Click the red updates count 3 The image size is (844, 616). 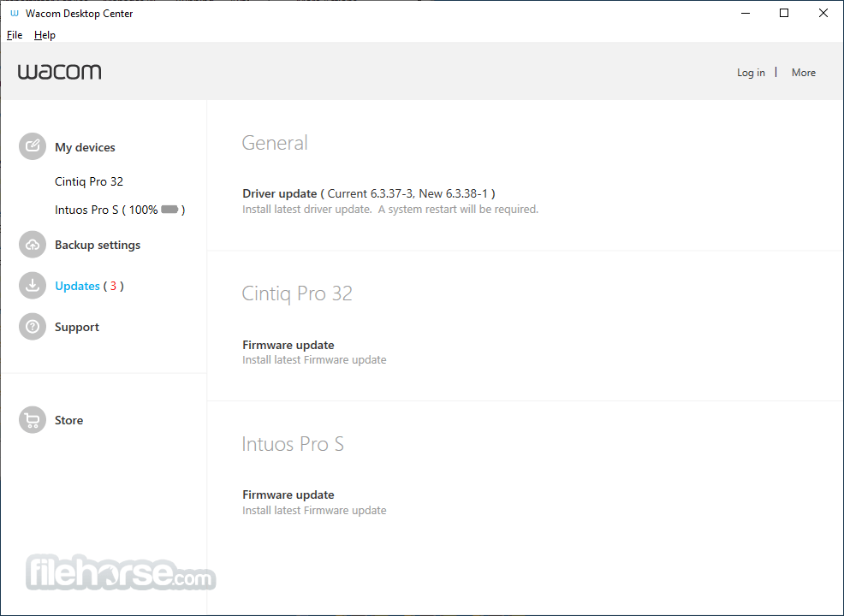(x=113, y=287)
